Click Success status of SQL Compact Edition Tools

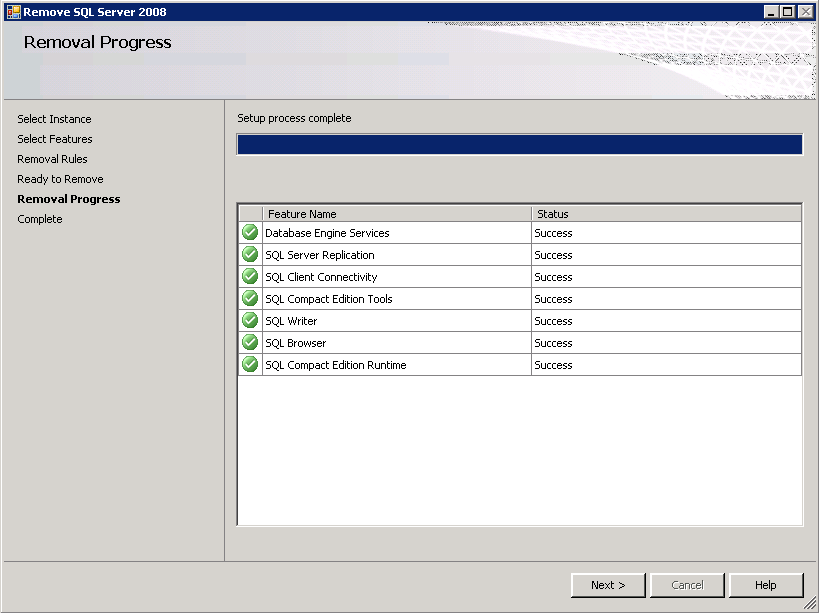coord(553,299)
